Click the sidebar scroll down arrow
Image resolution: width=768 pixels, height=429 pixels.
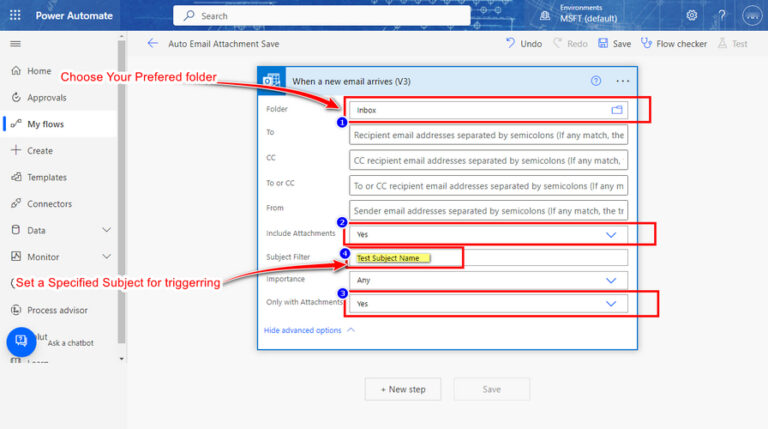121,359
